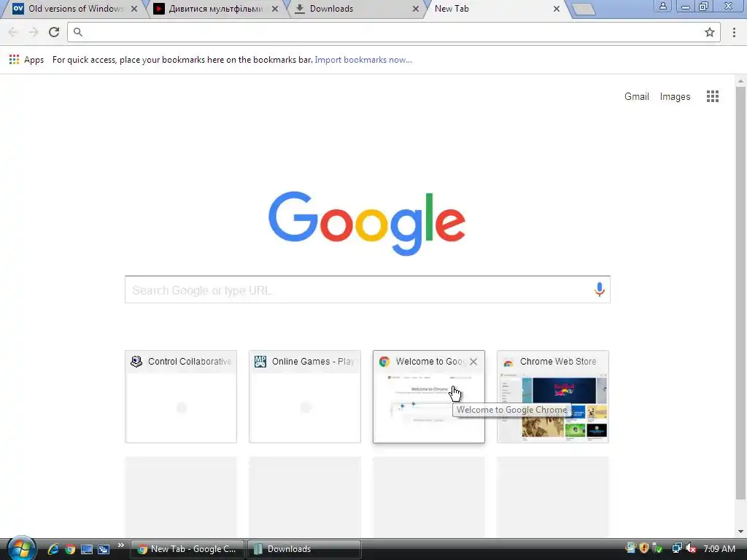
Task: Click the scrollbar up arrow
Action: (x=741, y=81)
